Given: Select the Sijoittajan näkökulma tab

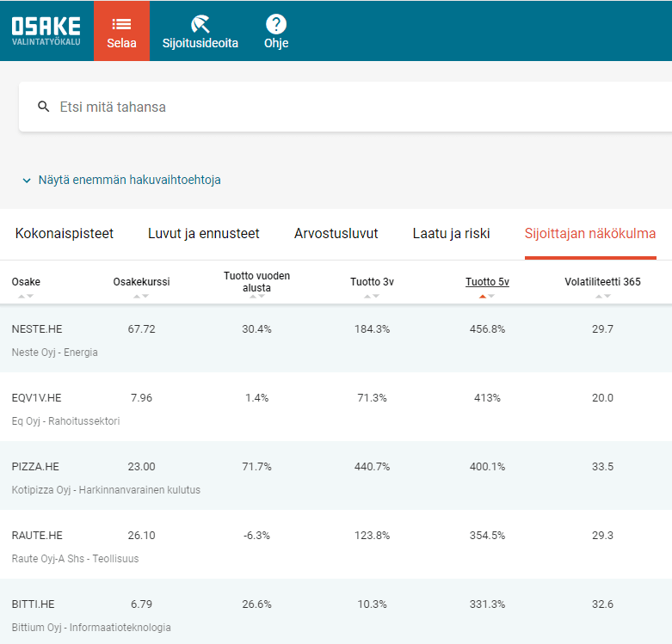Looking at the screenshot, I should click(x=590, y=234).
